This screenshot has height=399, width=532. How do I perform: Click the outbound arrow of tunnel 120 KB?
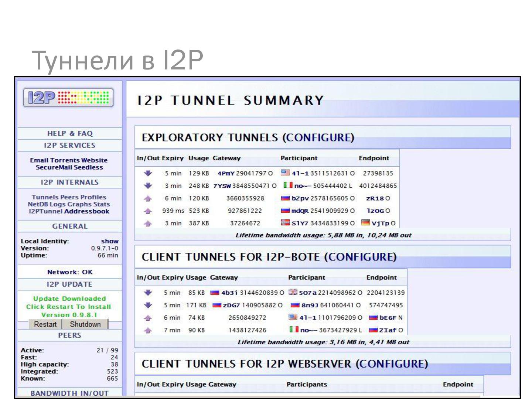point(148,198)
